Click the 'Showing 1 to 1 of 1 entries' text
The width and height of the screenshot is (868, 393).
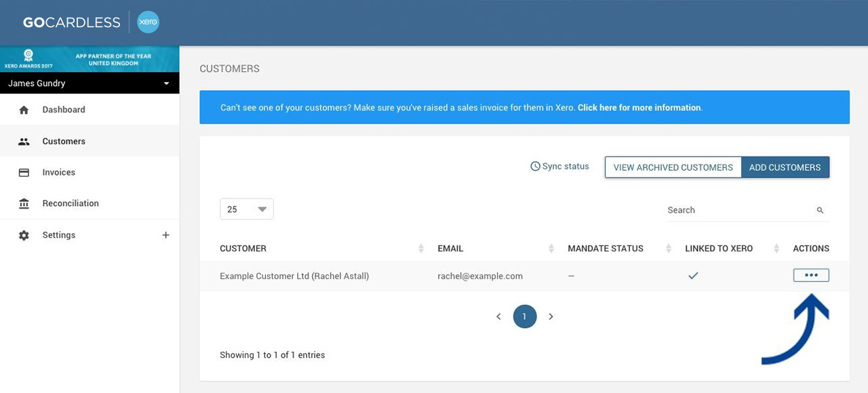coord(272,355)
